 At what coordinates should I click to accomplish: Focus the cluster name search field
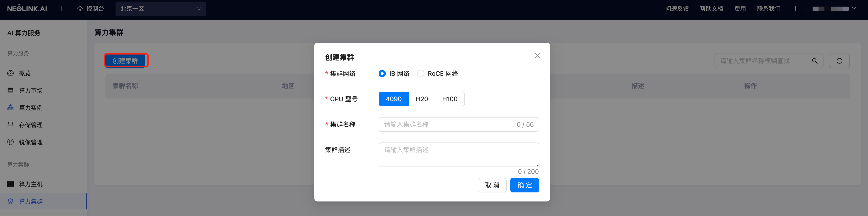tap(769, 61)
